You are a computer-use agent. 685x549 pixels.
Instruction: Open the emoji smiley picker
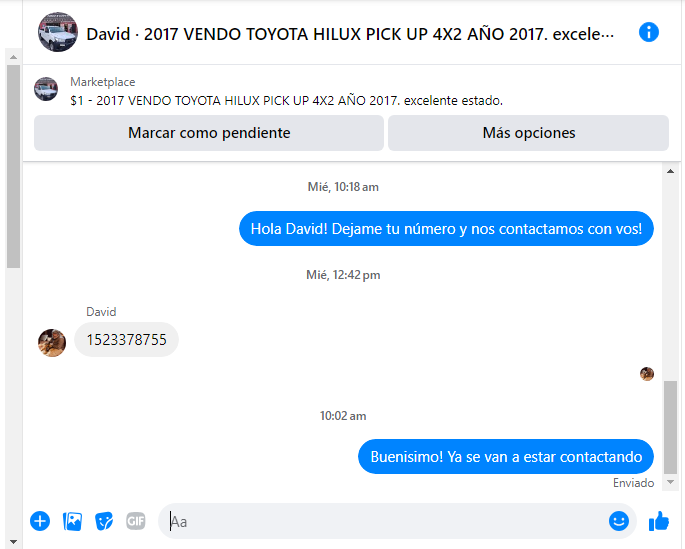[x=619, y=521]
